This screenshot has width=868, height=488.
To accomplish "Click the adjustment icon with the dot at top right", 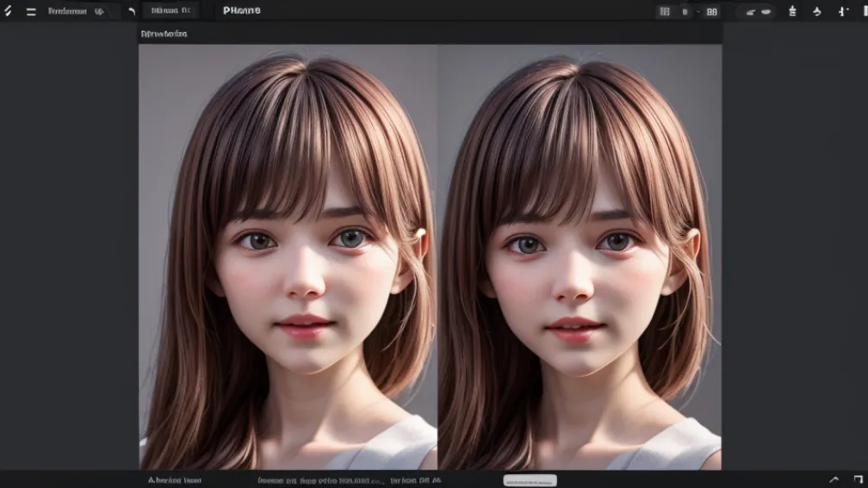I will (843, 11).
